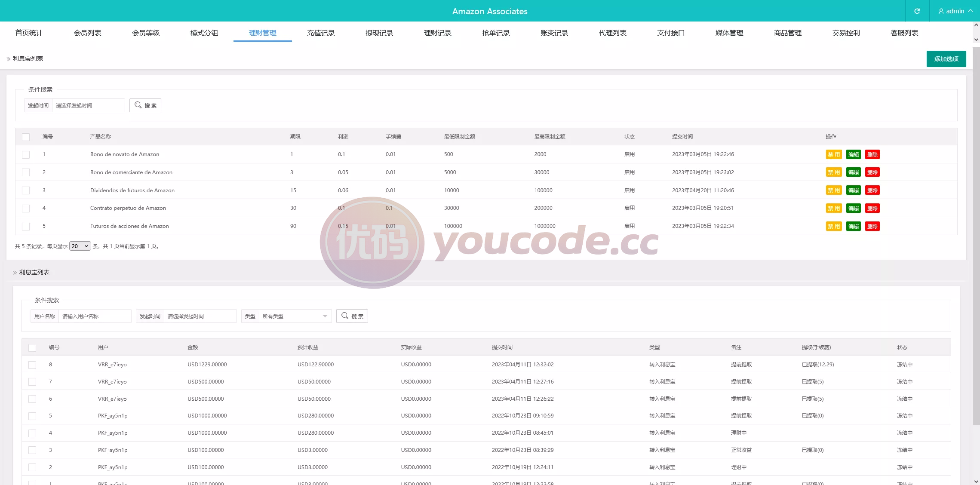Click the page vertical scrollbar

coord(976,236)
